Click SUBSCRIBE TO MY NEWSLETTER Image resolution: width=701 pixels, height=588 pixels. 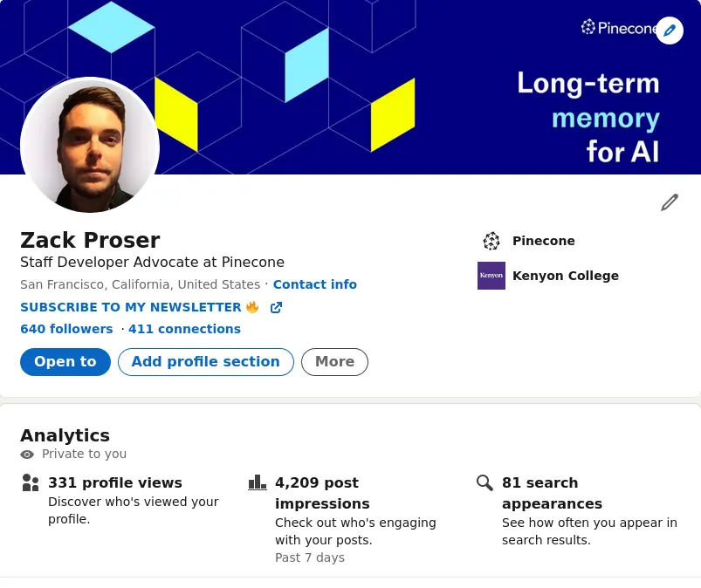[x=131, y=307]
